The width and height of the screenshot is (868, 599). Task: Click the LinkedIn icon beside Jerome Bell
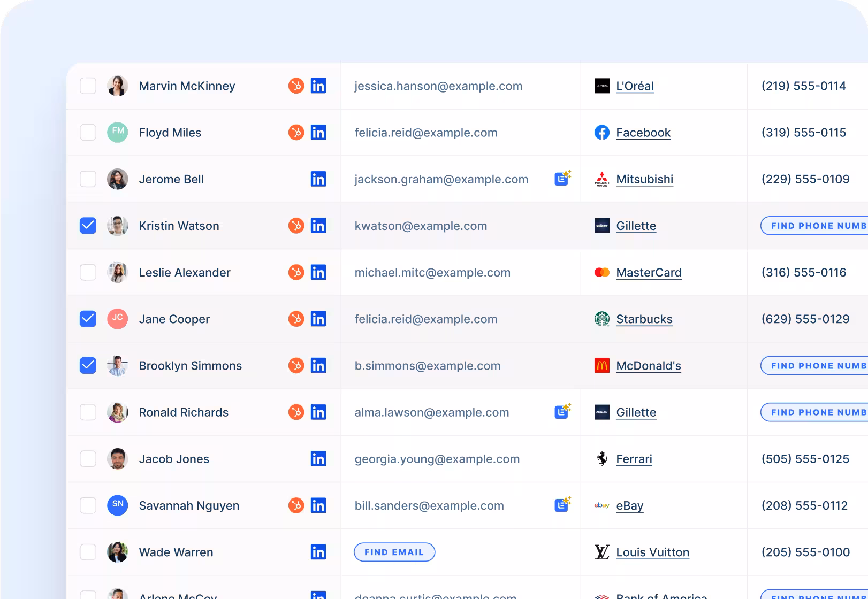[x=318, y=179]
